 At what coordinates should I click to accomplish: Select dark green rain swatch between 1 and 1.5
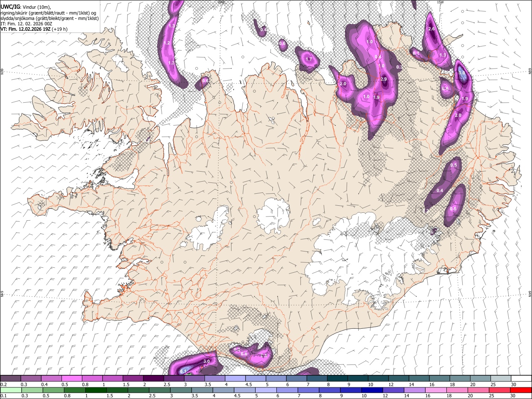[96, 390]
